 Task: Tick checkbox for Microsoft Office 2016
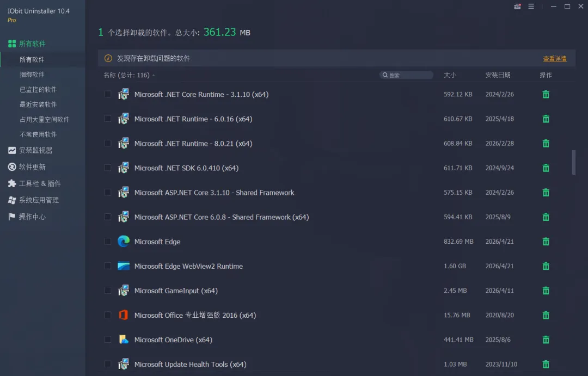click(108, 315)
